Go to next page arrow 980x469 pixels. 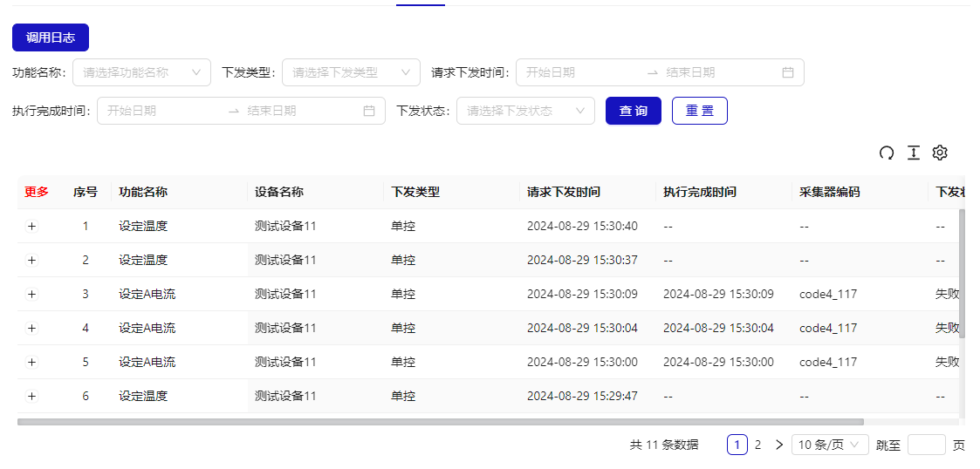779,445
